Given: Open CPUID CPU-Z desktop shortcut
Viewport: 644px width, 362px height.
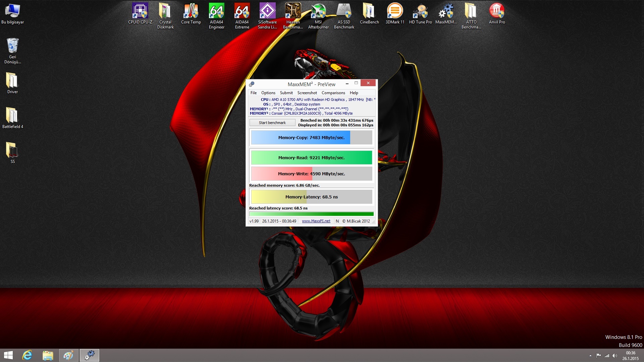Looking at the screenshot, I should coord(140,14).
